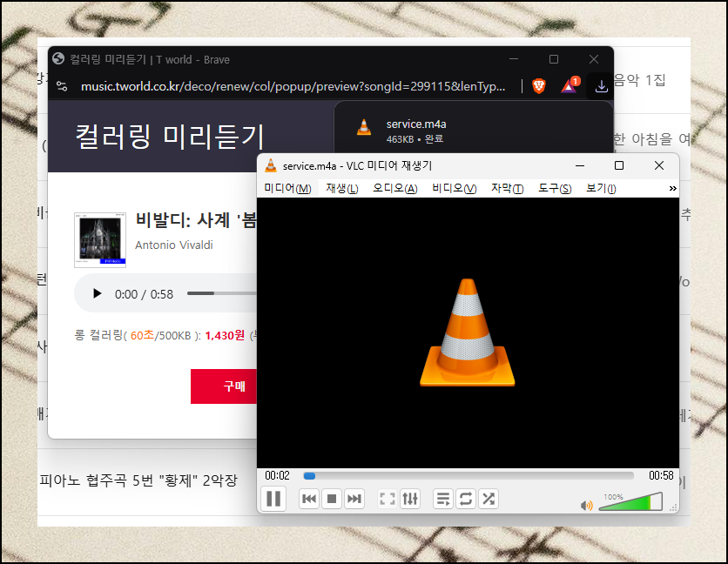Viewport: 728px width, 564px height.
Task: Toggle shuffle mode in VLC
Action: (489, 499)
